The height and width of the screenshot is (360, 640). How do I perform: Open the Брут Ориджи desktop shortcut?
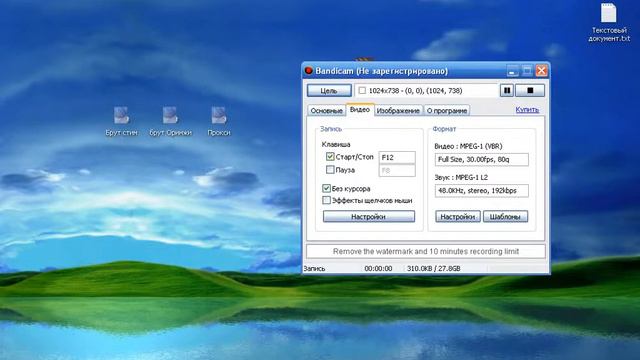[170, 121]
